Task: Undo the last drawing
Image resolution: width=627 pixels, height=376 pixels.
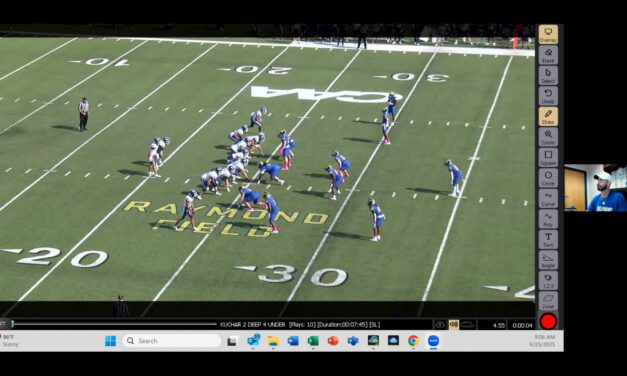Action: [548, 96]
